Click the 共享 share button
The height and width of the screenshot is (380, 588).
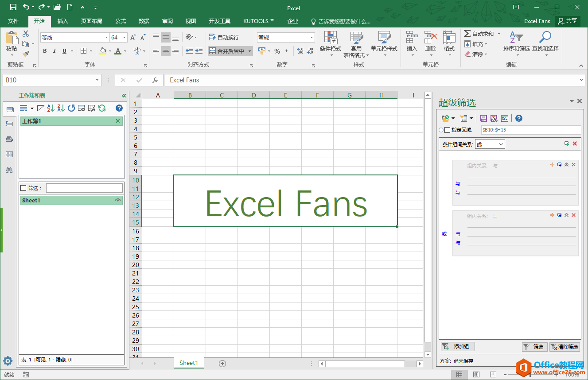pyautogui.click(x=568, y=21)
